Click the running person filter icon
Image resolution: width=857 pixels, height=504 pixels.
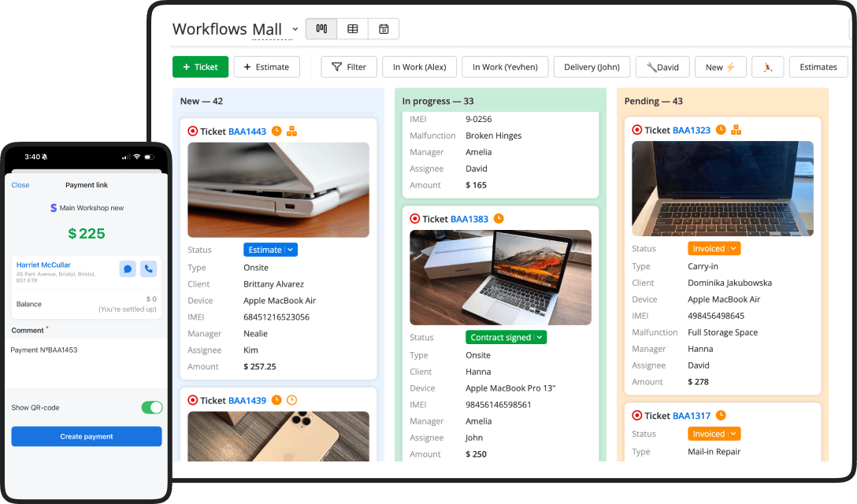[x=767, y=67]
